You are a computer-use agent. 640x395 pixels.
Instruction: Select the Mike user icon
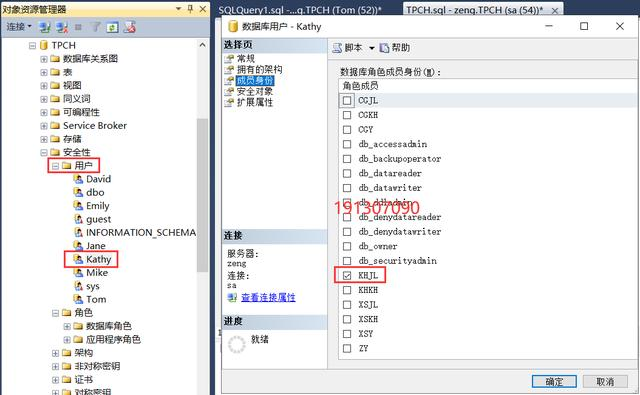(78, 273)
